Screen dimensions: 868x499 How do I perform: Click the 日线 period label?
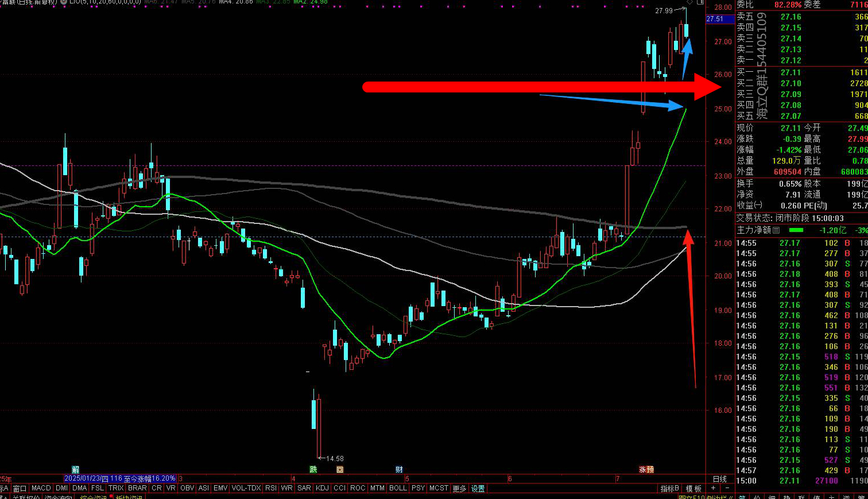point(720,479)
